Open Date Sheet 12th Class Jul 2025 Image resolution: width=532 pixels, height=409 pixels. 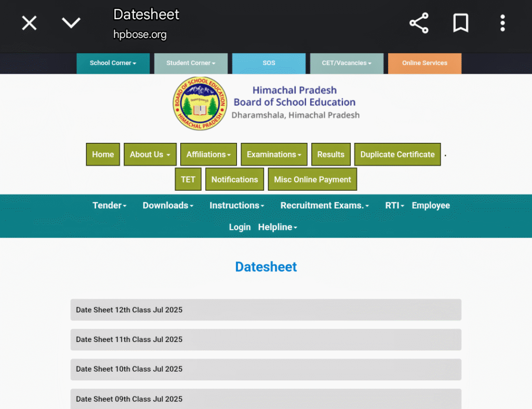265,310
